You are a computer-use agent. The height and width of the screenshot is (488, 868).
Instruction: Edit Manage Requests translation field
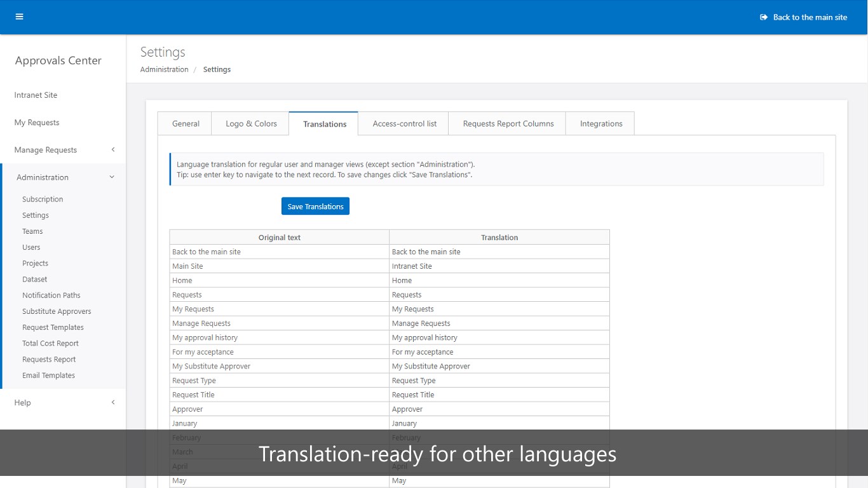(499, 323)
